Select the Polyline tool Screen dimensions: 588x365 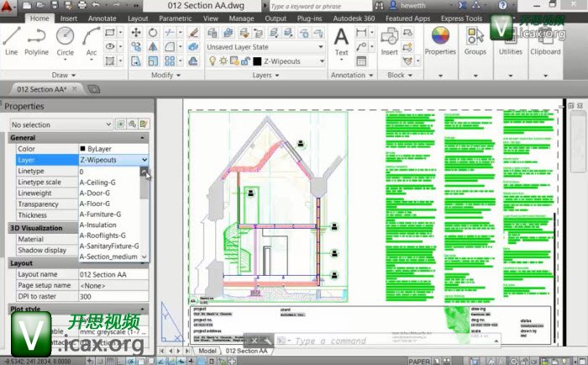point(36,40)
